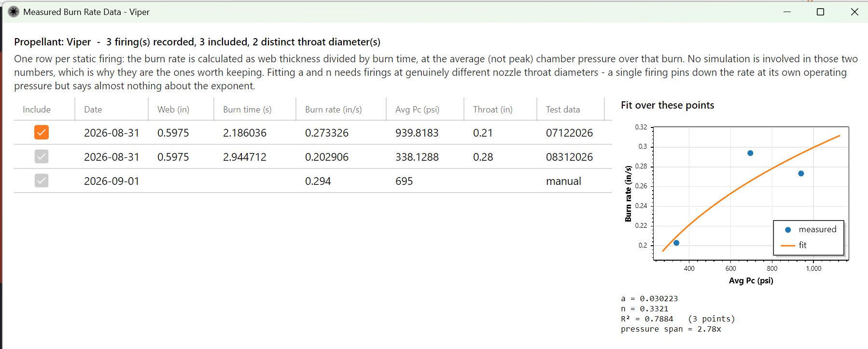Viewport: 868px width, 349px height.
Task: Select the test data cell 07122026
Action: click(x=570, y=133)
